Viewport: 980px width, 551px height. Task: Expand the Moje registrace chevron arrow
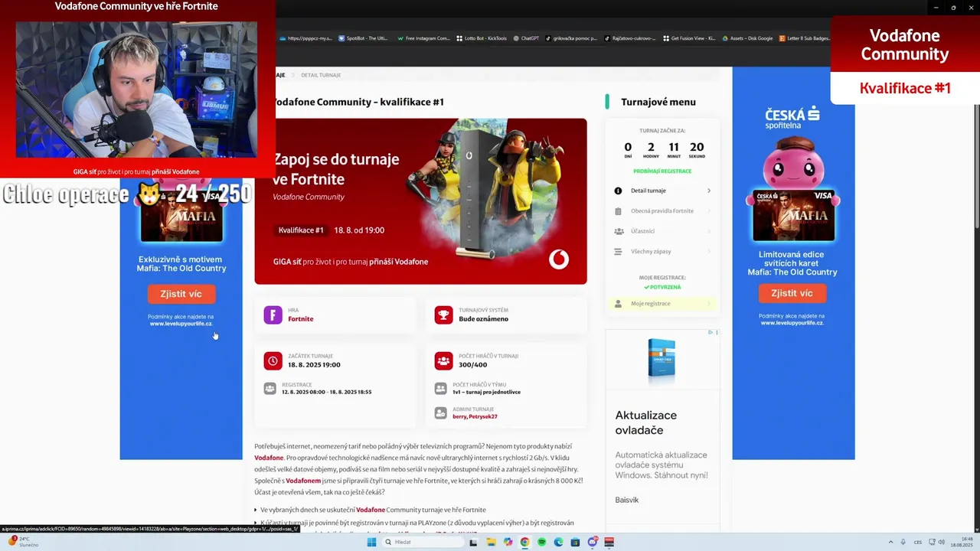(709, 304)
